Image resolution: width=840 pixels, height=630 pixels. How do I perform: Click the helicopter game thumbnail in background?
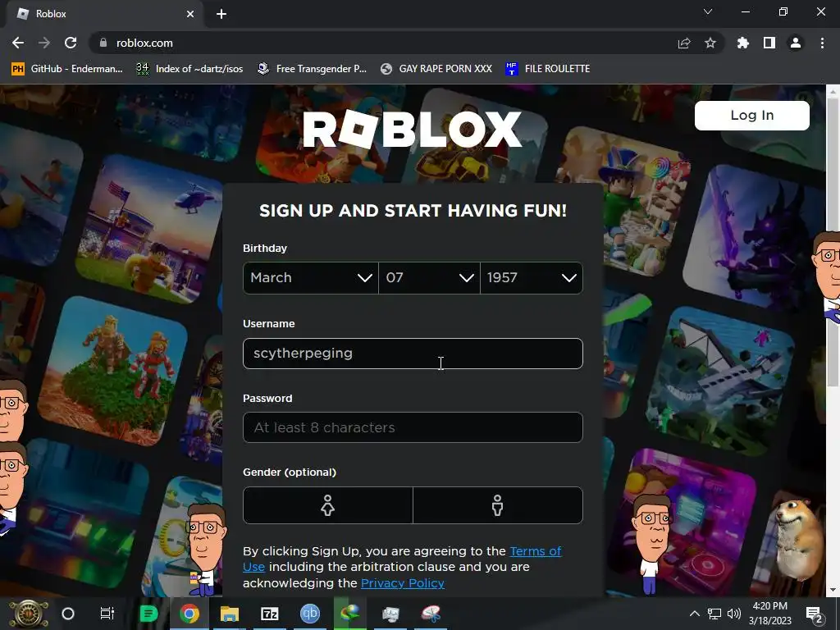[x=148, y=230]
